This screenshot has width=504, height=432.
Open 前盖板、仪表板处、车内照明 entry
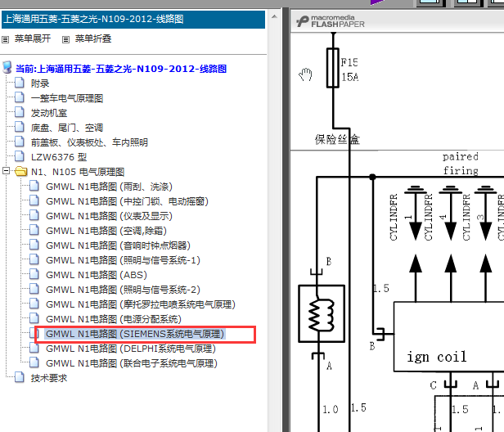coord(89,142)
